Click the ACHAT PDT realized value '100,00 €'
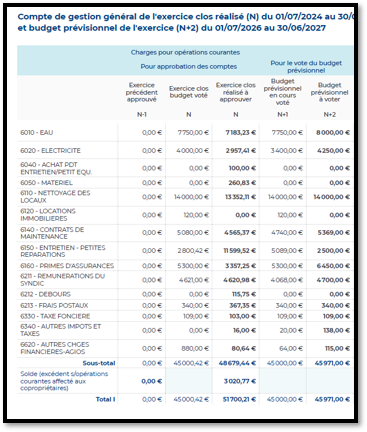 tap(242, 168)
